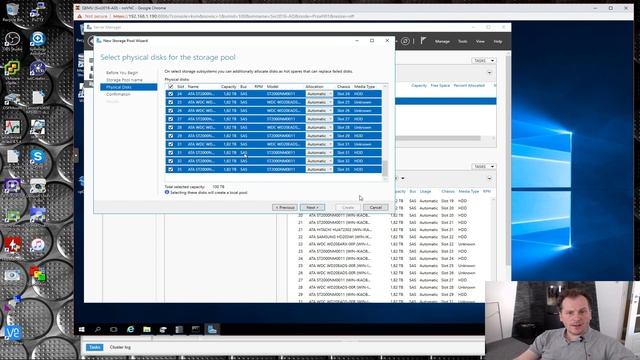Cancel the New Storage Pool Wizard
Image resolution: width=640 pixels, height=360 pixels.
pyautogui.click(x=376, y=207)
